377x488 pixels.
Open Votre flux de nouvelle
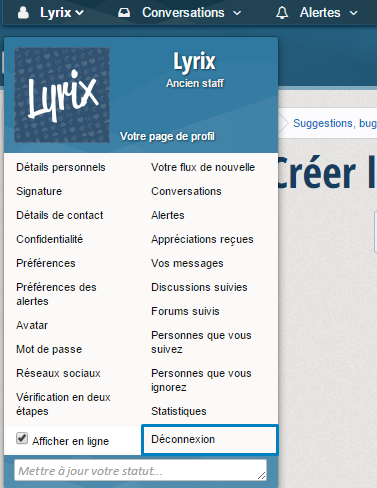[x=203, y=167]
